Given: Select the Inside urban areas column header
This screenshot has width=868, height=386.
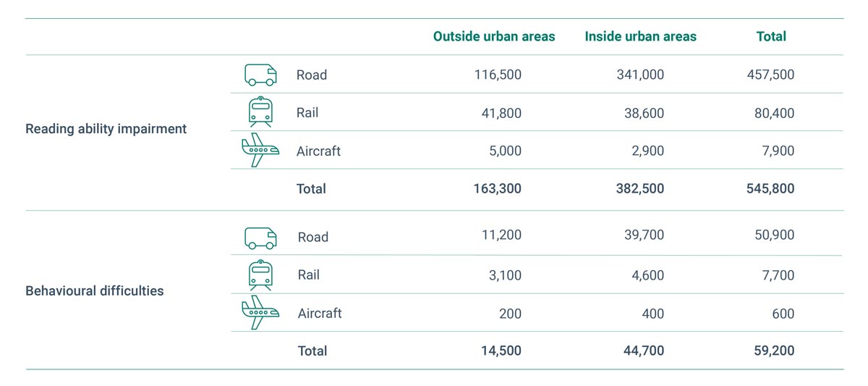Looking at the screenshot, I should pos(641,36).
